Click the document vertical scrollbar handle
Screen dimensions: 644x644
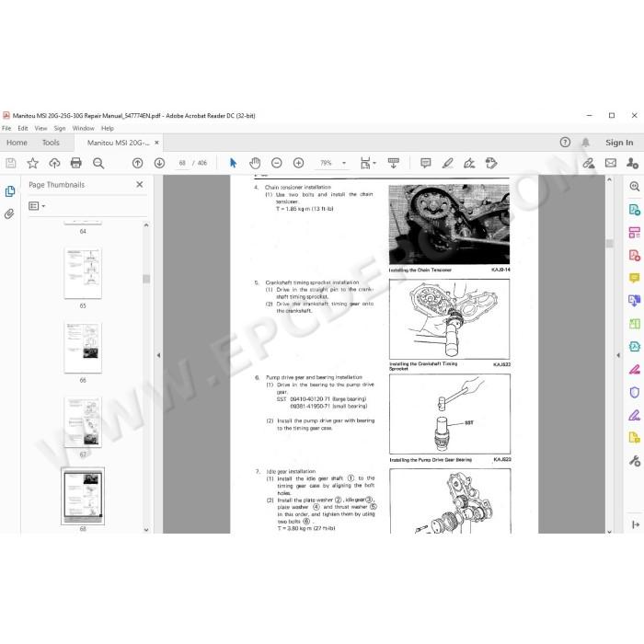pyautogui.click(x=609, y=244)
